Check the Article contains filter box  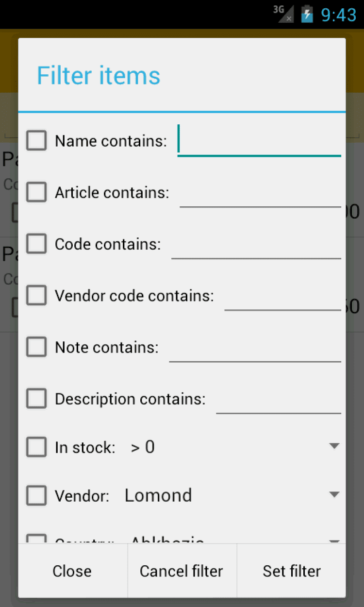point(36,192)
